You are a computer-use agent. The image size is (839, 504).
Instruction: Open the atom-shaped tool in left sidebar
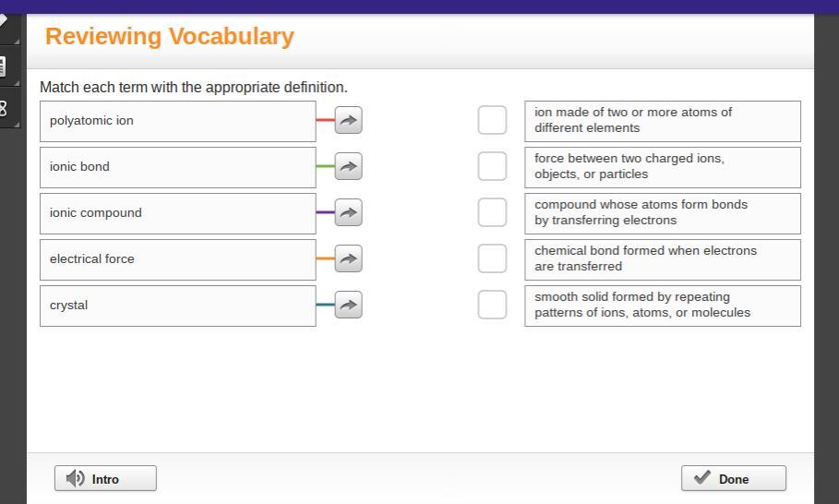5,108
